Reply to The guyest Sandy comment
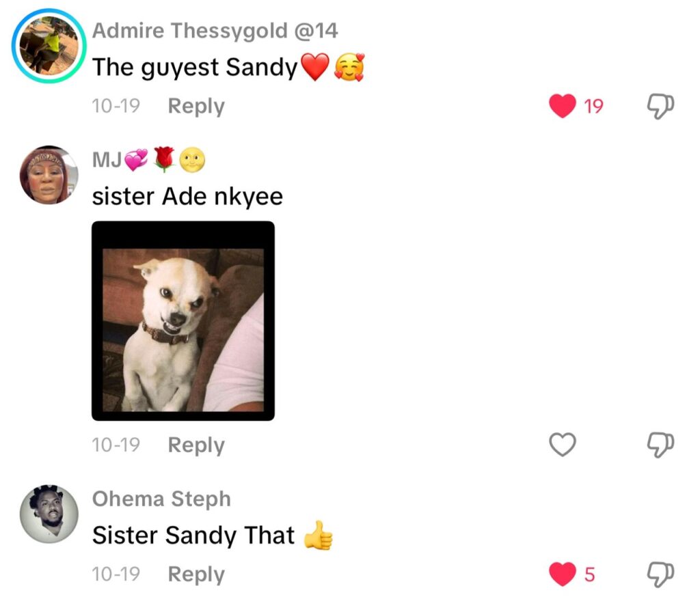Image resolution: width=700 pixels, height=597 pixels. tap(196, 107)
